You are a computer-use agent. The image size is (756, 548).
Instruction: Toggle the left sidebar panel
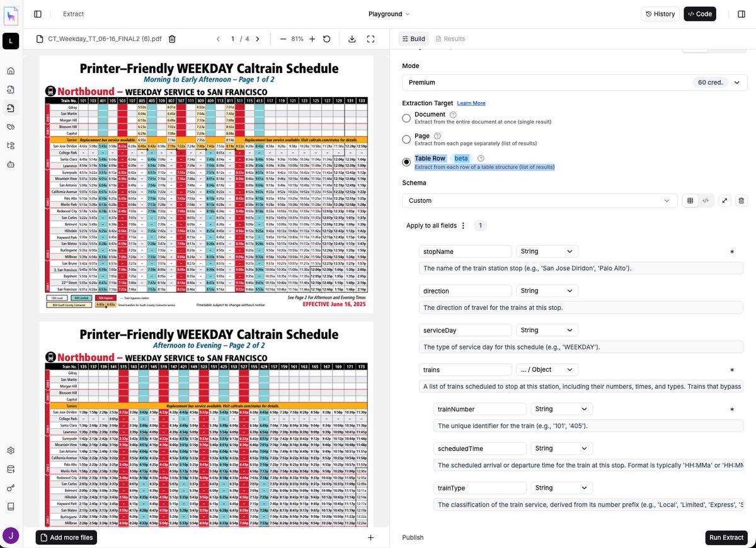coord(37,13)
